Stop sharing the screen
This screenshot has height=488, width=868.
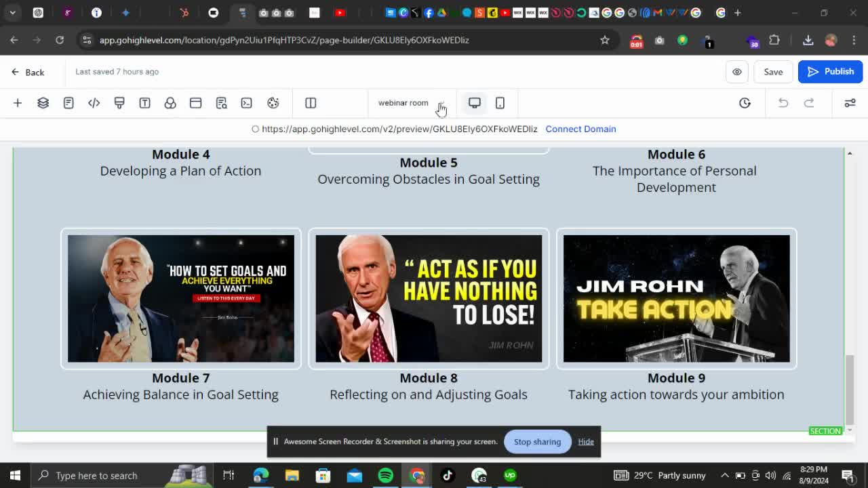(537, 442)
